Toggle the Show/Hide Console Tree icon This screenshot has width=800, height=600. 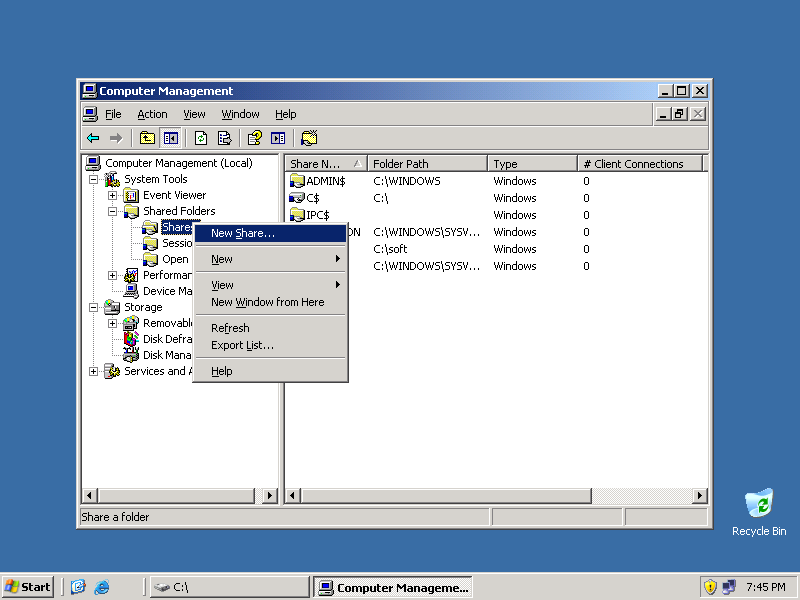(170, 138)
